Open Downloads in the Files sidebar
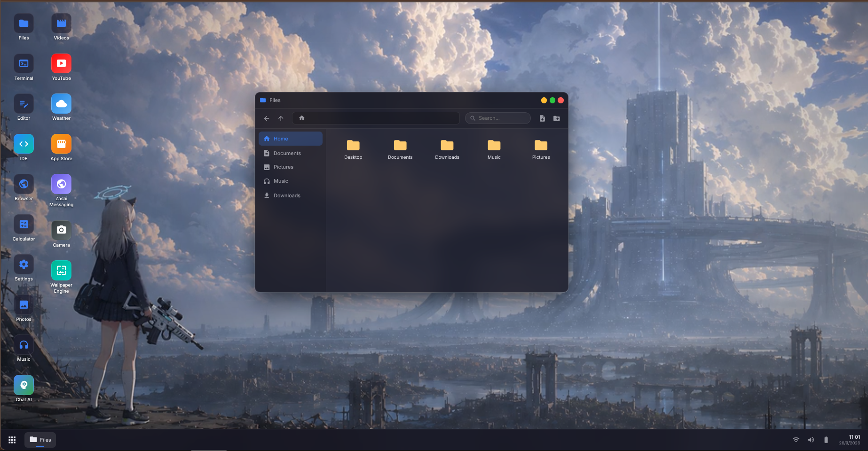Image resolution: width=868 pixels, height=451 pixels. point(291,195)
